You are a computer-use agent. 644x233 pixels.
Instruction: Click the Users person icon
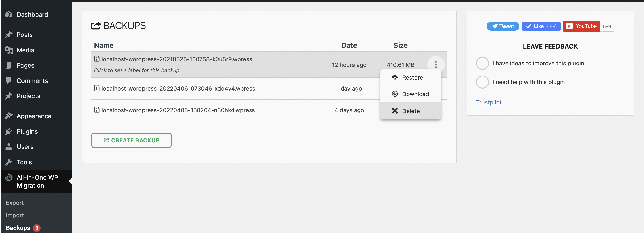[9, 147]
